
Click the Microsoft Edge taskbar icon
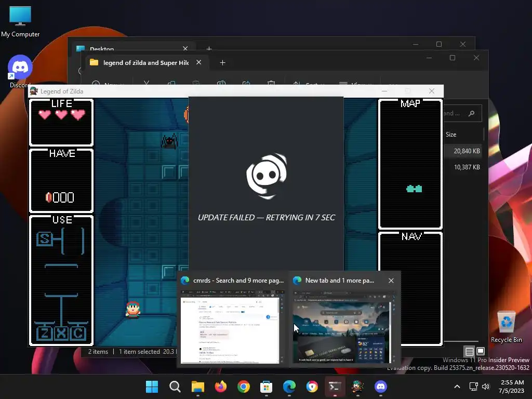[289, 387]
